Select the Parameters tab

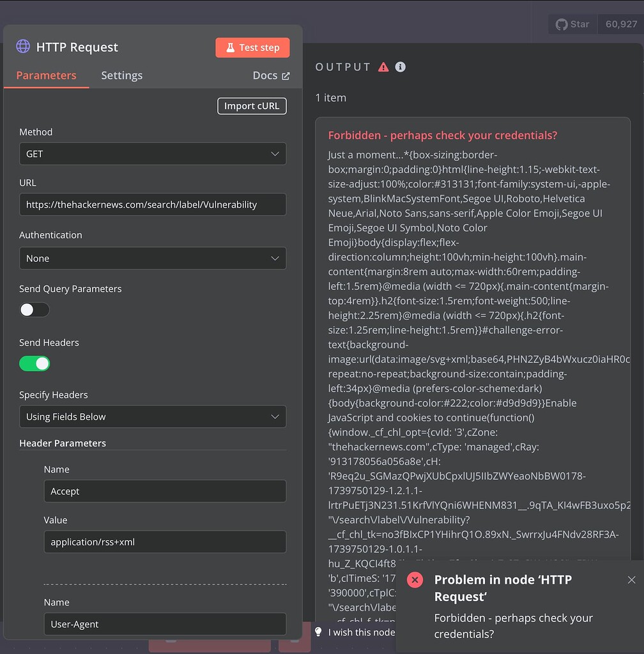(45, 75)
